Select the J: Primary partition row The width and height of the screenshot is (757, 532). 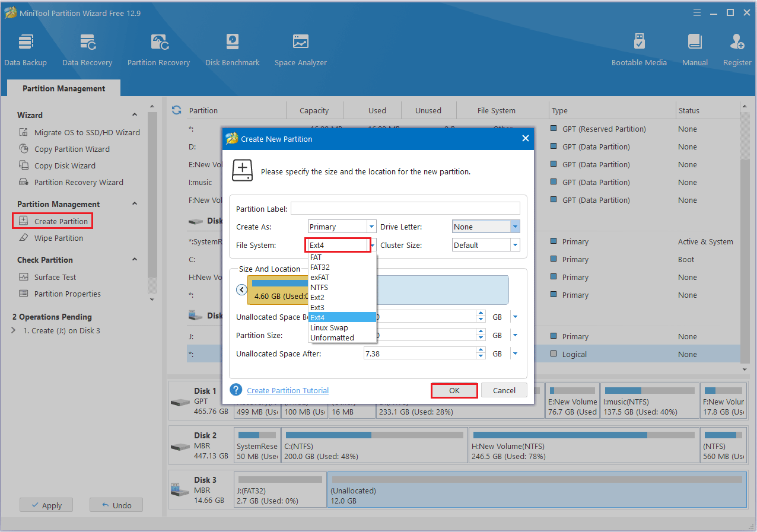(463, 336)
